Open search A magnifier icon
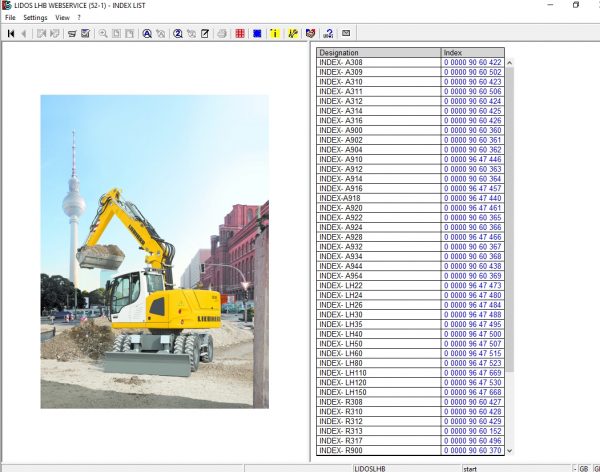The width and height of the screenshot is (600, 472). pos(147,34)
